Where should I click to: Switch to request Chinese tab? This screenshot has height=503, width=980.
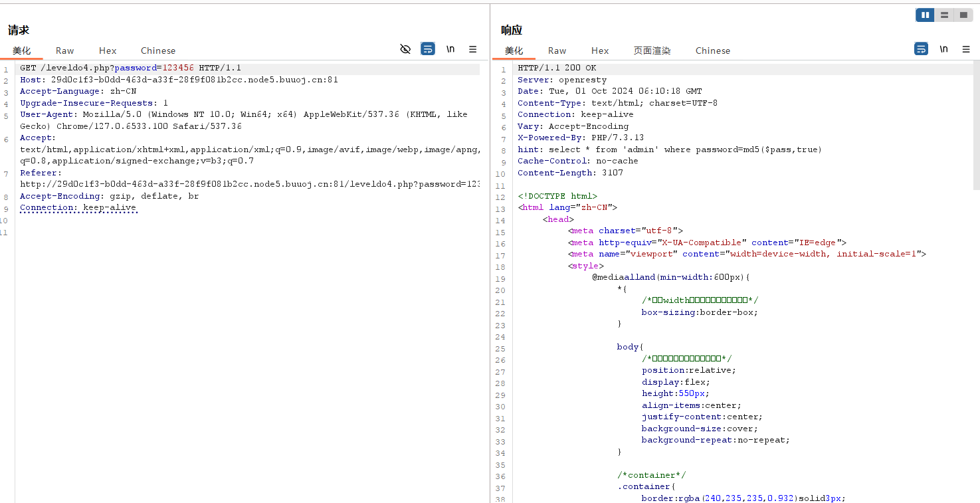(158, 50)
